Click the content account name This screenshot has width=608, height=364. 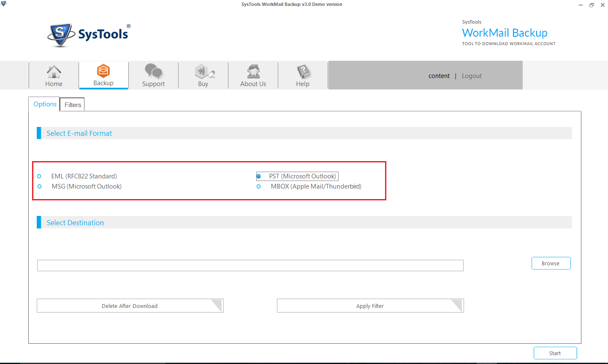click(439, 76)
